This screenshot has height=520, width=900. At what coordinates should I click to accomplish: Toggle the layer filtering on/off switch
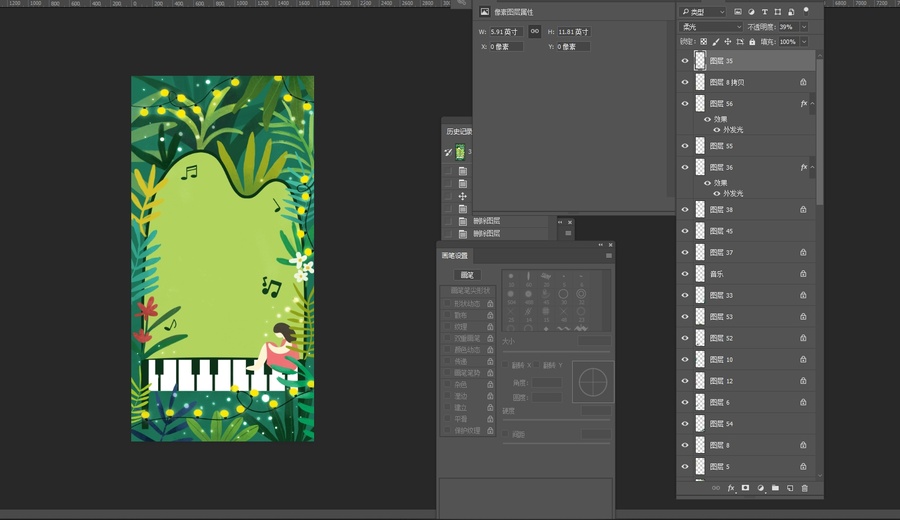[x=806, y=11]
